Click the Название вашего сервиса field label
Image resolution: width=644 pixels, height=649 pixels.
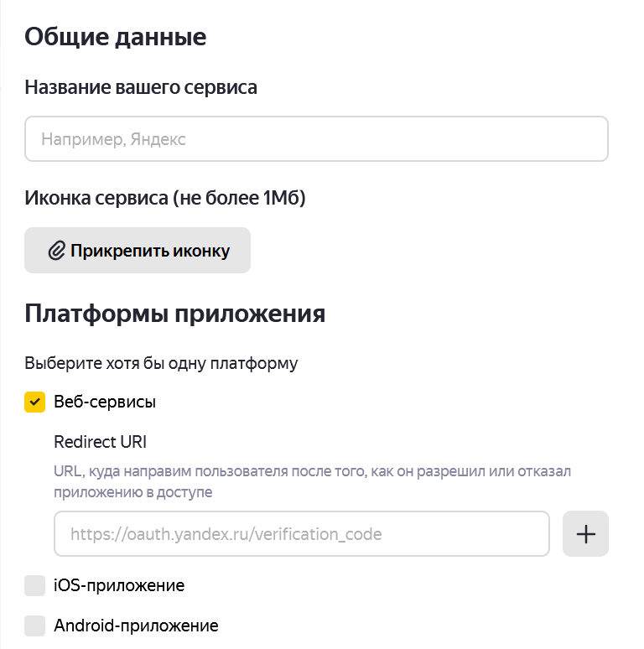[141, 87]
